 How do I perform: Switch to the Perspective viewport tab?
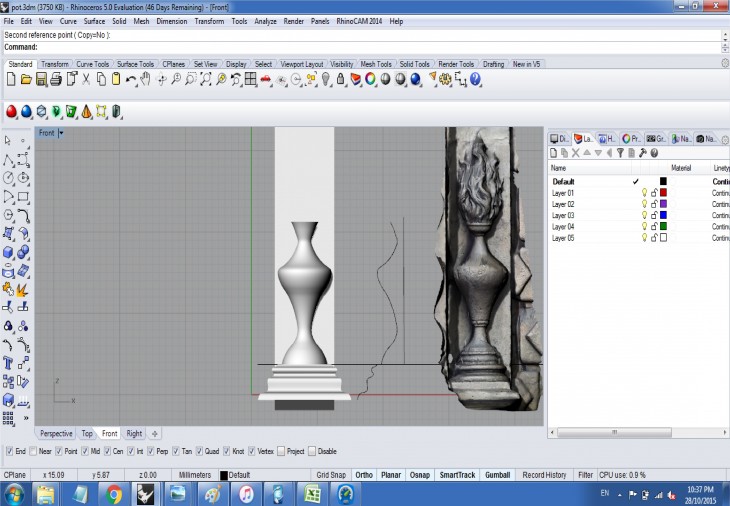tap(56, 434)
